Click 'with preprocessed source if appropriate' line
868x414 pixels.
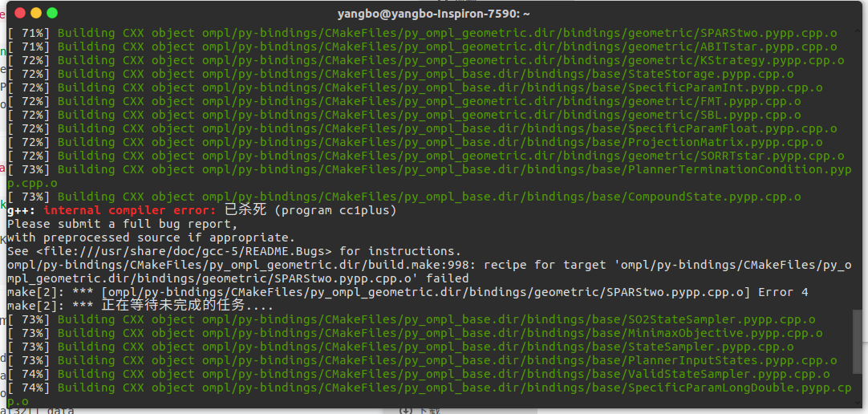coord(151,237)
